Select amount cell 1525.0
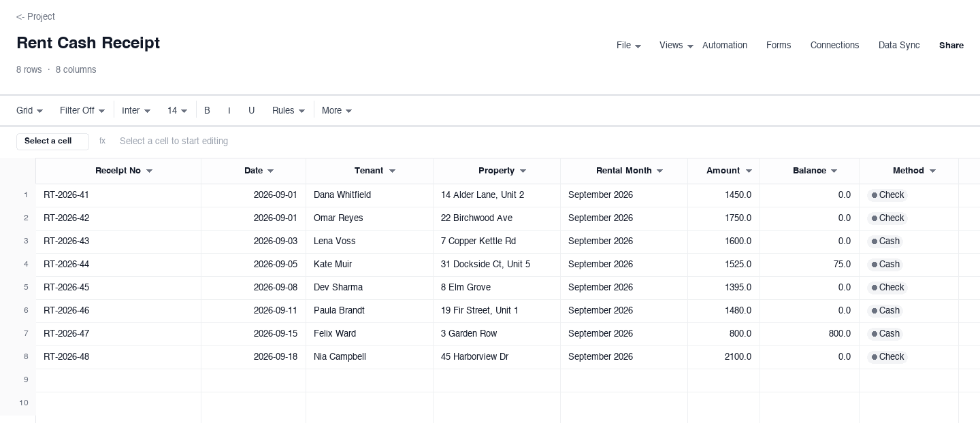This screenshot has height=423, width=980. [724, 265]
